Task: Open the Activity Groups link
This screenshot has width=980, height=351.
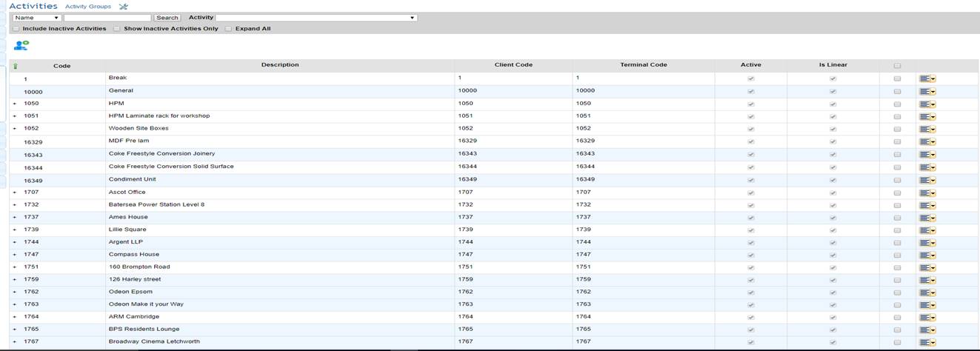Action: coord(88,7)
